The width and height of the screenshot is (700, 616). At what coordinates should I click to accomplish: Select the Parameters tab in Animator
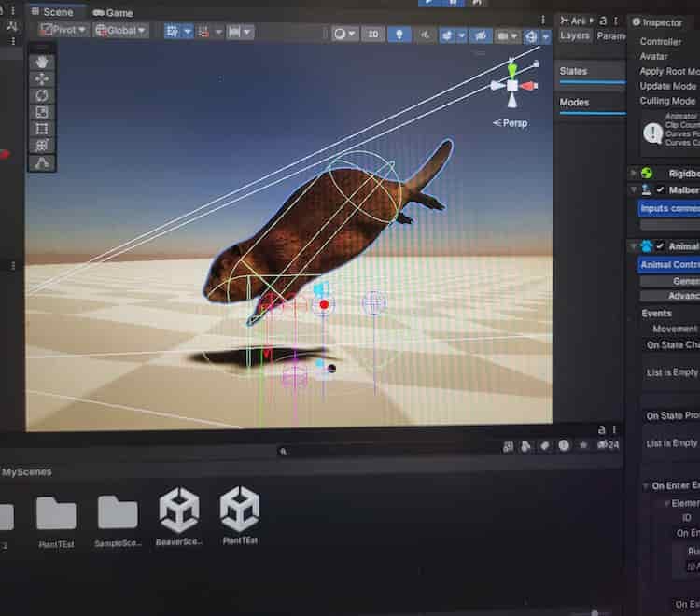611,36
